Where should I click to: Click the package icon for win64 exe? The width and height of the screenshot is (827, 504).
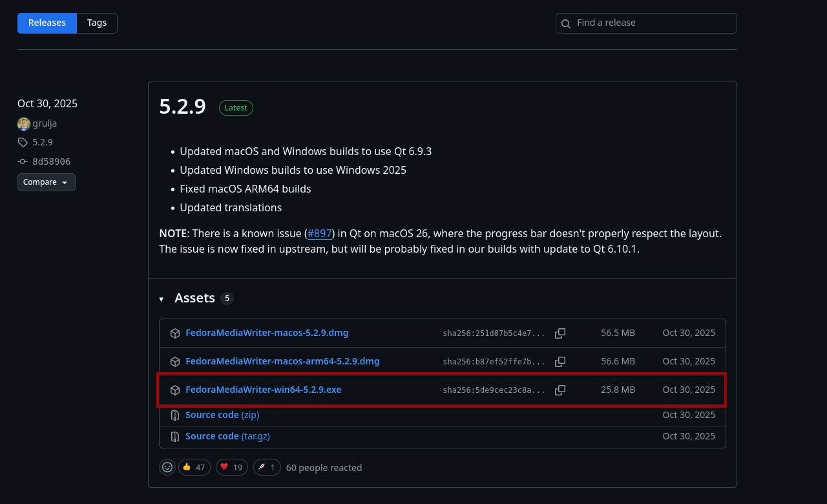click(x=175, y=390)
